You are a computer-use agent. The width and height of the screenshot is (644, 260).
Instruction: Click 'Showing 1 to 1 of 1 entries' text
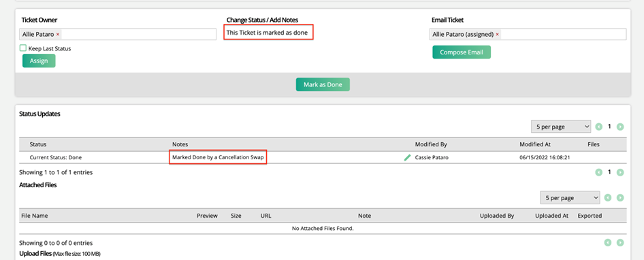click(x=56, y=172)
